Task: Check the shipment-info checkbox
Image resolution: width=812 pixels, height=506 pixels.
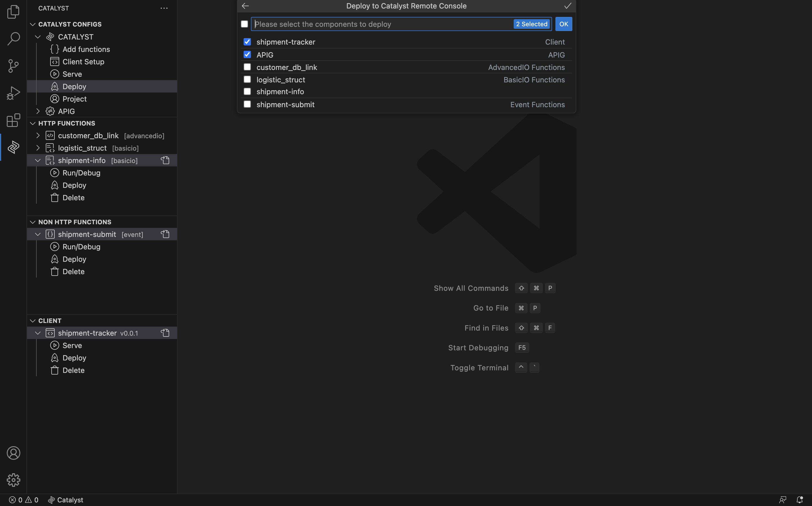Action: [x=247, y=91]
